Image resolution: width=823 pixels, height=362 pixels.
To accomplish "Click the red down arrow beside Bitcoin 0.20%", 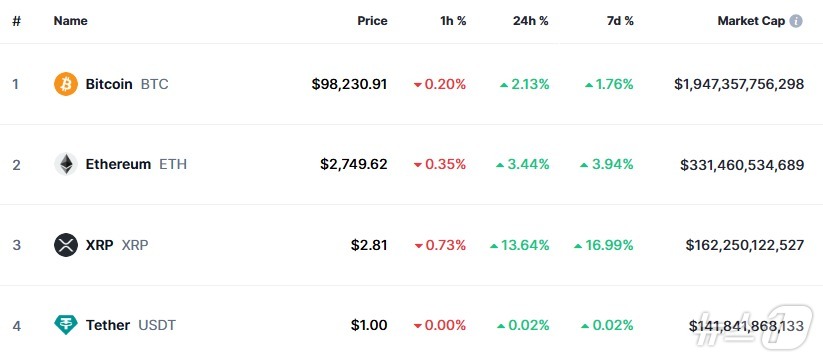I will [418, 84].
